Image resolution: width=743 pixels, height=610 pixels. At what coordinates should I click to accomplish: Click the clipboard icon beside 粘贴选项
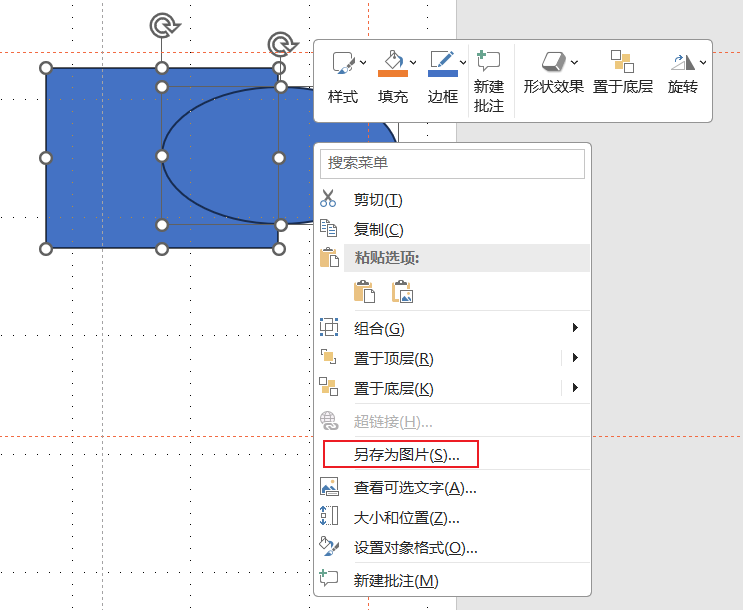point(329,258)
